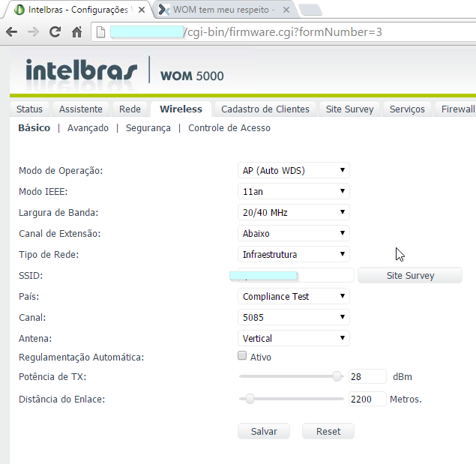Select the Wireless tab

181,109
